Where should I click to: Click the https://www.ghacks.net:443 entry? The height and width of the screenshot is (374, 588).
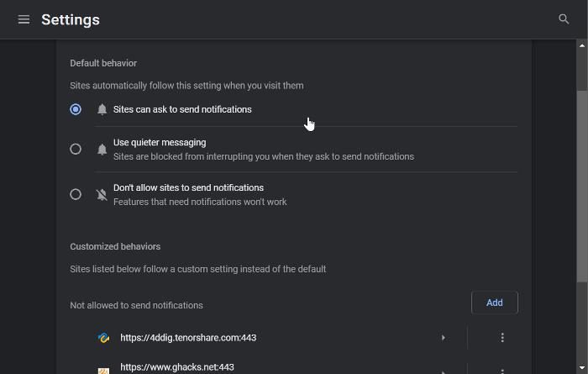(x=177, y=367)
